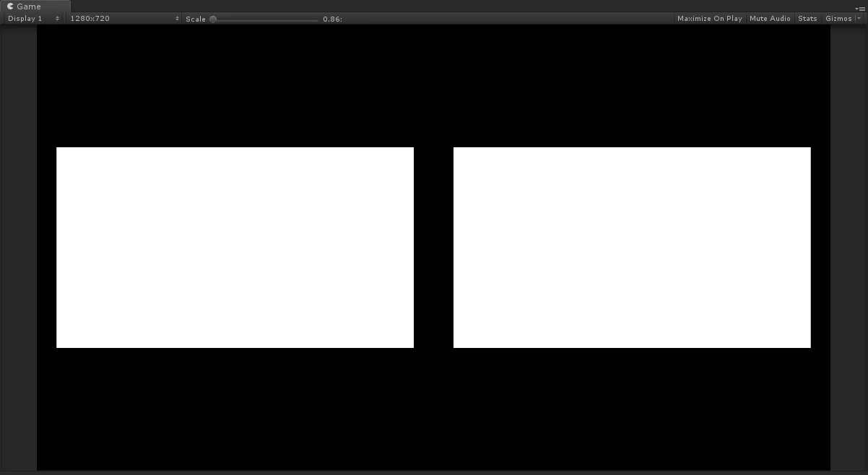Open the Display 1 dropdown
This screenshot has height=475, width=868.
click(x=33, y=19)
